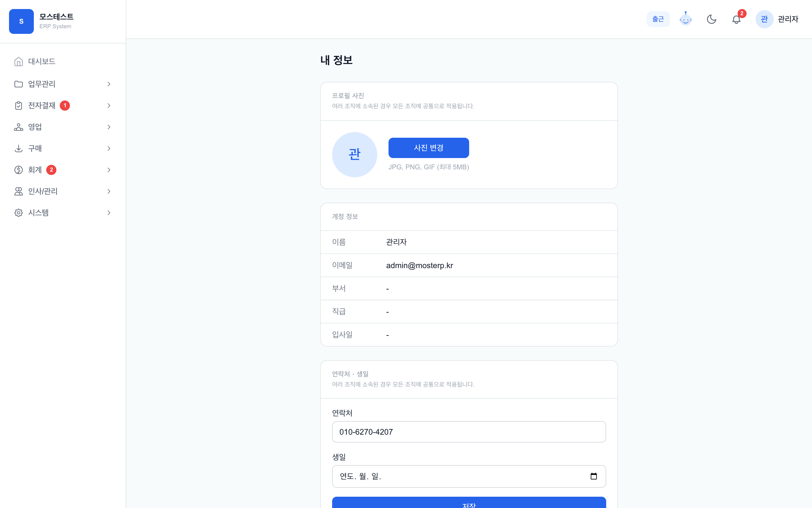Click the 이메일 row label
812x508 pixels.
[x=342, y=265]
